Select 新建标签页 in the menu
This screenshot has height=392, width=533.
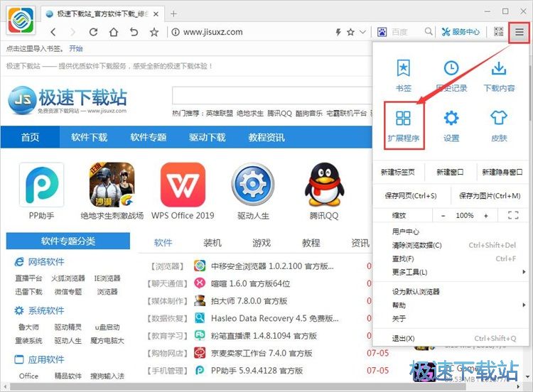point(398,173)
